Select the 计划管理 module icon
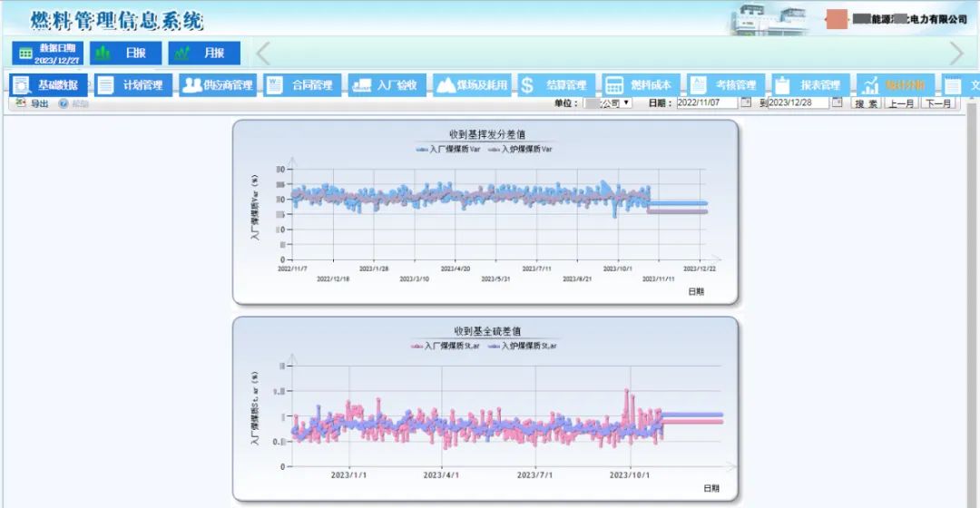This screenshot has height=508, width=980. click(x=107, y=85)
